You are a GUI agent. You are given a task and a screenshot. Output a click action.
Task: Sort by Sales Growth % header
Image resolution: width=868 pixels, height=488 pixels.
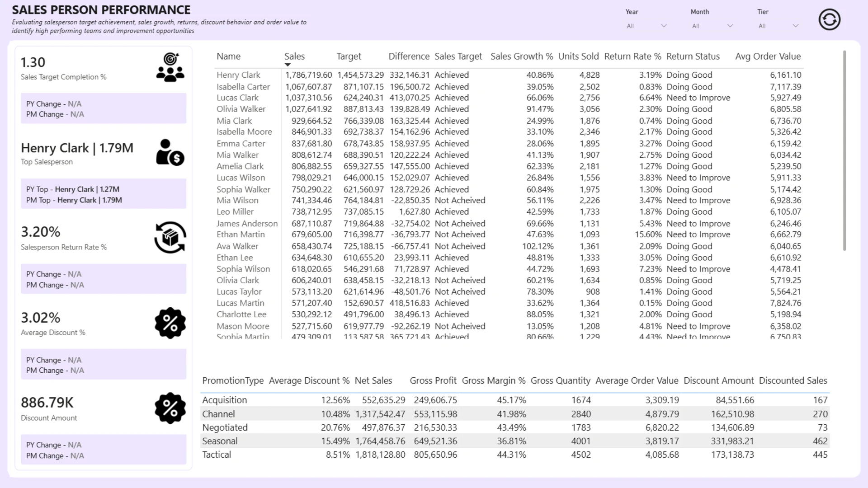click(x=522, y=56)
